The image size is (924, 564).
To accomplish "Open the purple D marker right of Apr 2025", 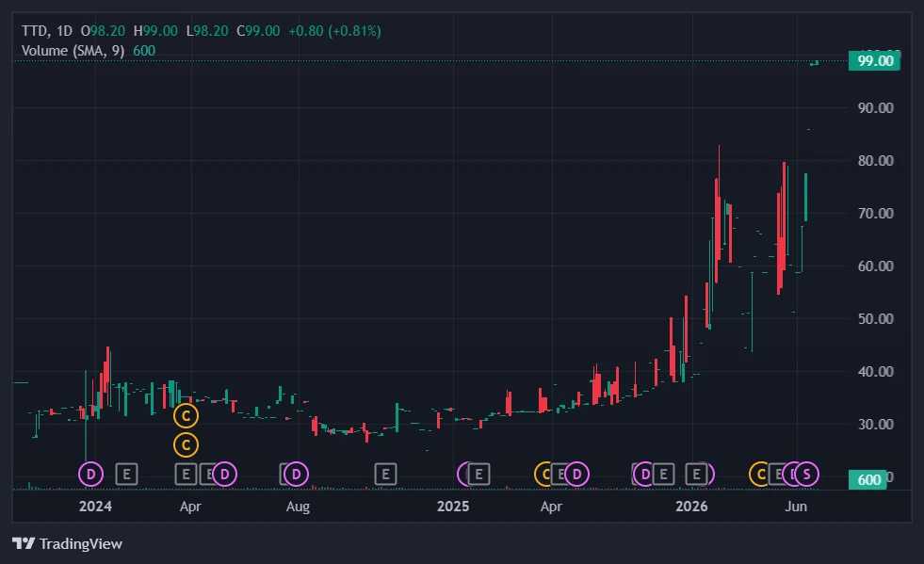I will pyautogui.click(x=576, y=474).
